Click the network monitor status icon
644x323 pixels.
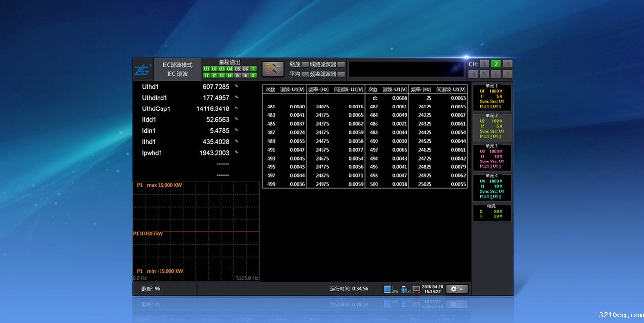416,289
